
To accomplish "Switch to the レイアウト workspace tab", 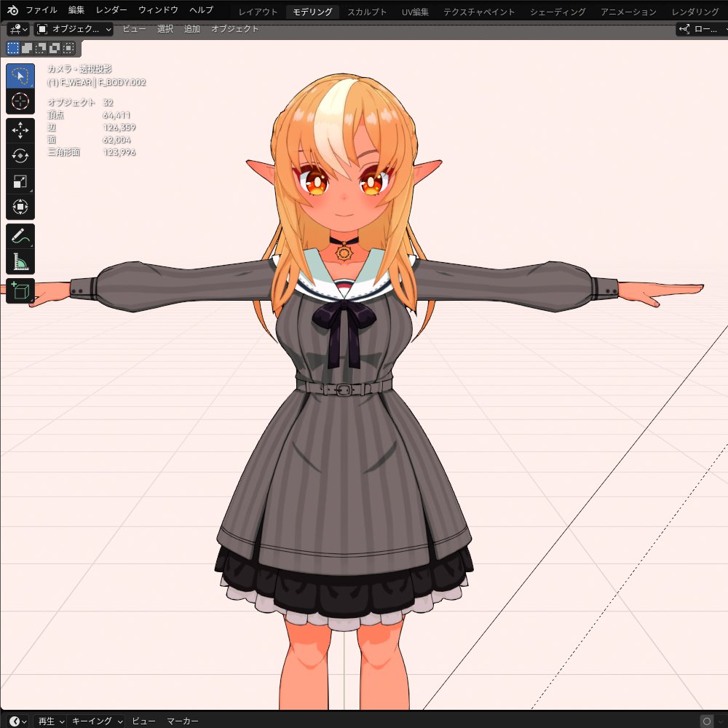I will click(x=258, y=12).
